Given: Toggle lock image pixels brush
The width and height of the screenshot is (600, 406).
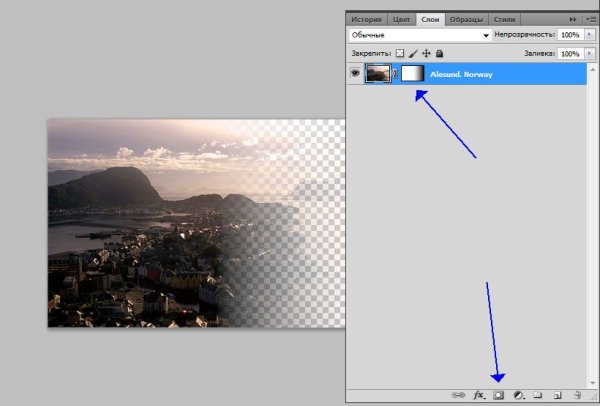Looking at the screenshot, I should (413, 53).
